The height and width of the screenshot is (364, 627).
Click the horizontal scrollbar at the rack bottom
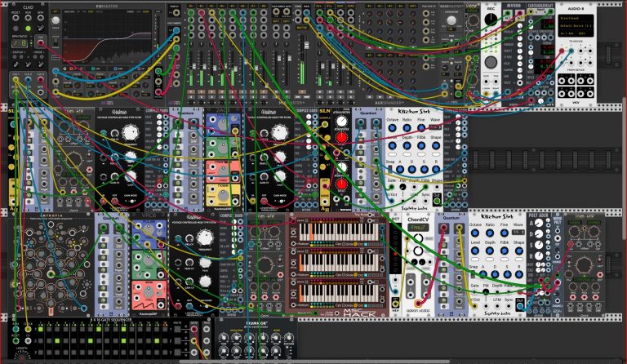(313, 362)
